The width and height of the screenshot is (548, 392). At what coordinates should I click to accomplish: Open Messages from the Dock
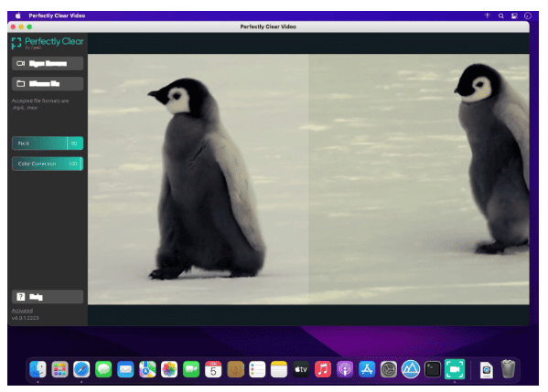click(x=103, y=369)
